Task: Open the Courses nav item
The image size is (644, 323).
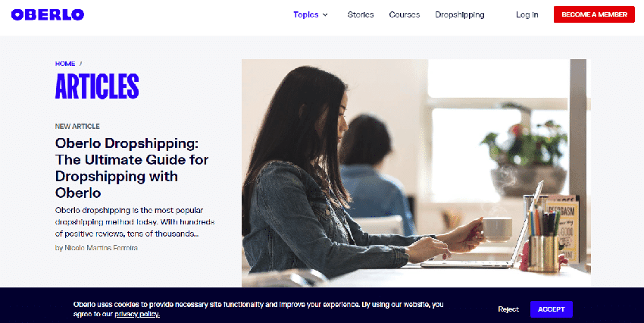Action: (405, 15)
